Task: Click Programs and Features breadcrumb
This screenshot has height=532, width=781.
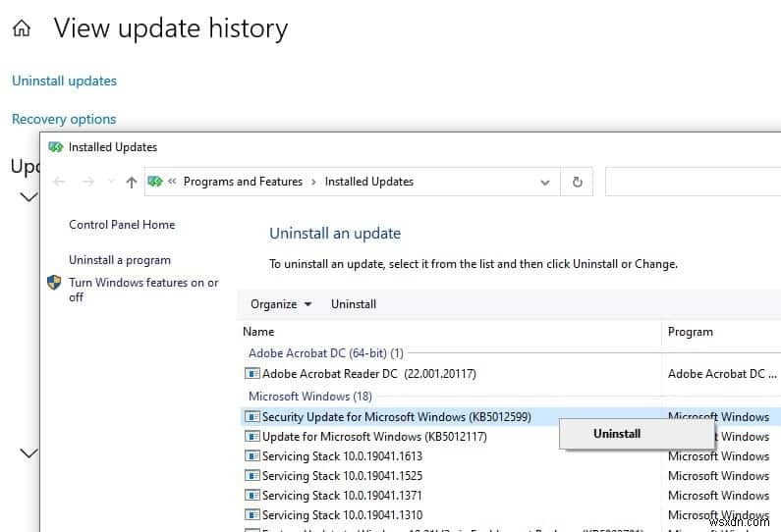Action: point(243,182)
